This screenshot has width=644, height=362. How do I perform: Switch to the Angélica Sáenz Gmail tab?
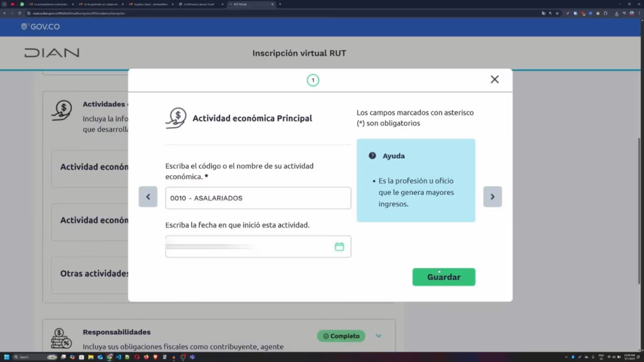[x=151, y=4]
